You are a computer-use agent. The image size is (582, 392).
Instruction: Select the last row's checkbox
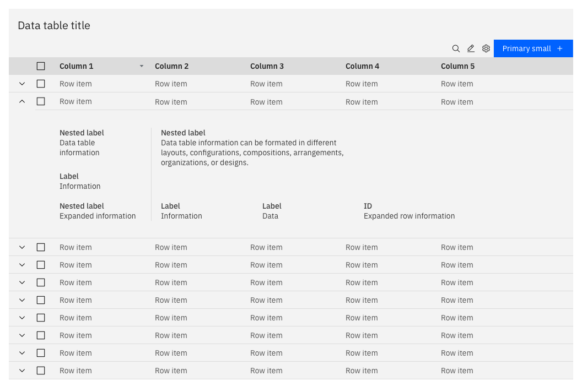click(41, 371)
